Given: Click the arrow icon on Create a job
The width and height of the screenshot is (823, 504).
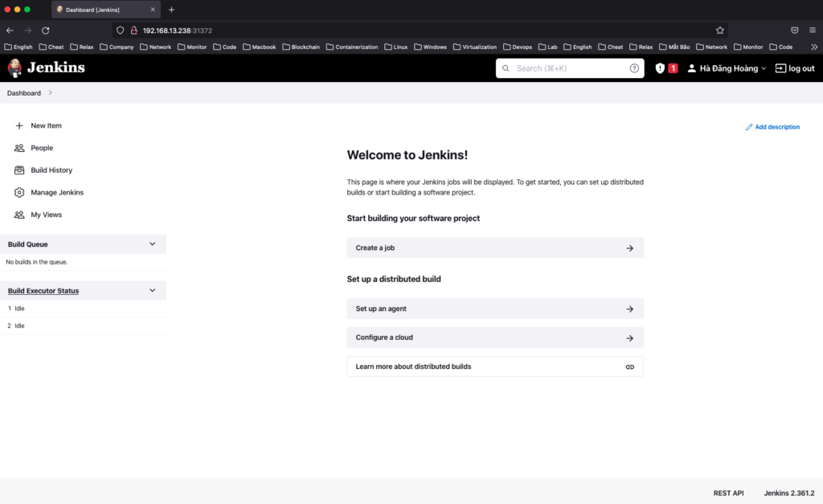Looking at the screenshot, I should [x=630, y=248].
